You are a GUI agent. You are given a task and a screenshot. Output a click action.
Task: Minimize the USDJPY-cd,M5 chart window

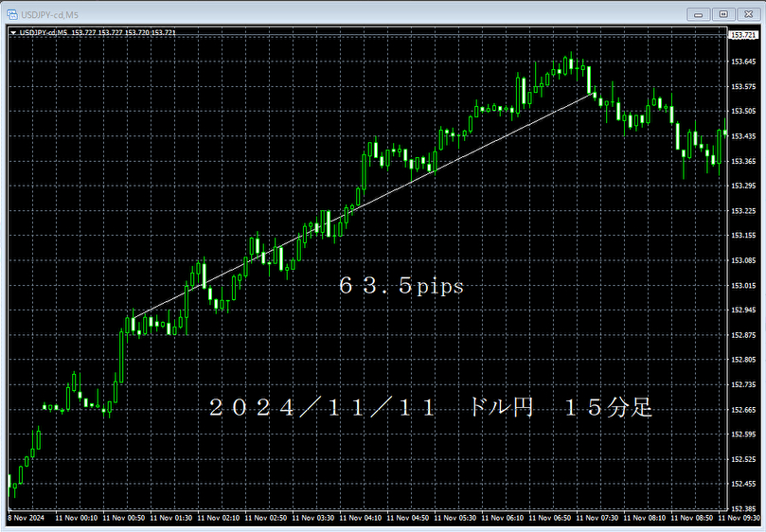click(698, 14)
